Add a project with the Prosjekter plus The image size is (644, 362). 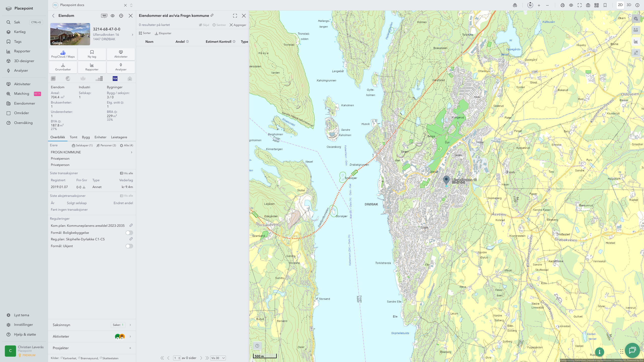[x=130, y=348]
